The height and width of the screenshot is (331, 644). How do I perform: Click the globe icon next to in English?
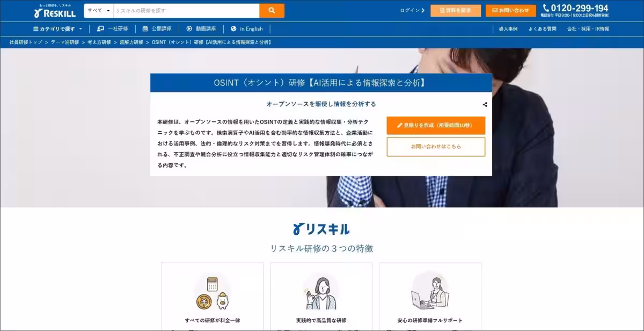click(233, 29)
